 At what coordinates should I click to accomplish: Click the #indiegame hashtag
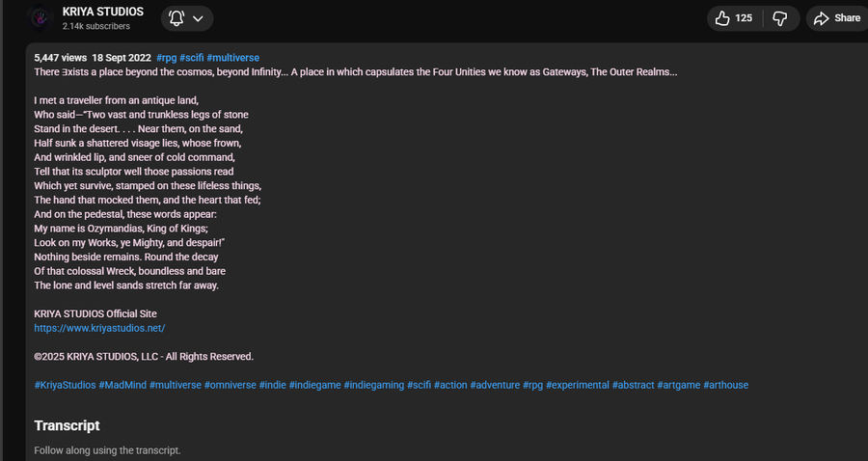[x=313, y=385]
